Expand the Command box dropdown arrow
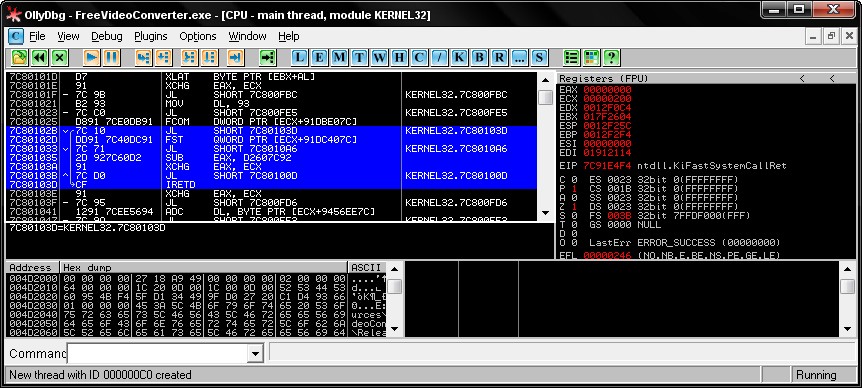862x388 pixels. (256, 353)
